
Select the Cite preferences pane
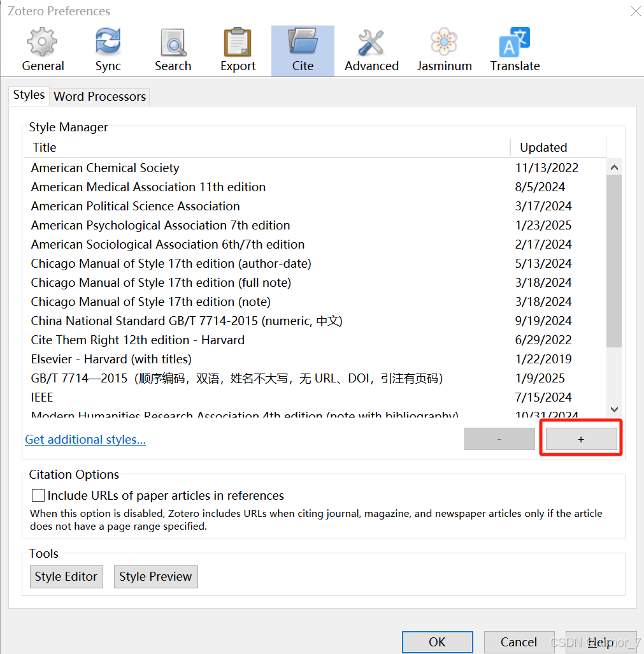(303, 50)
